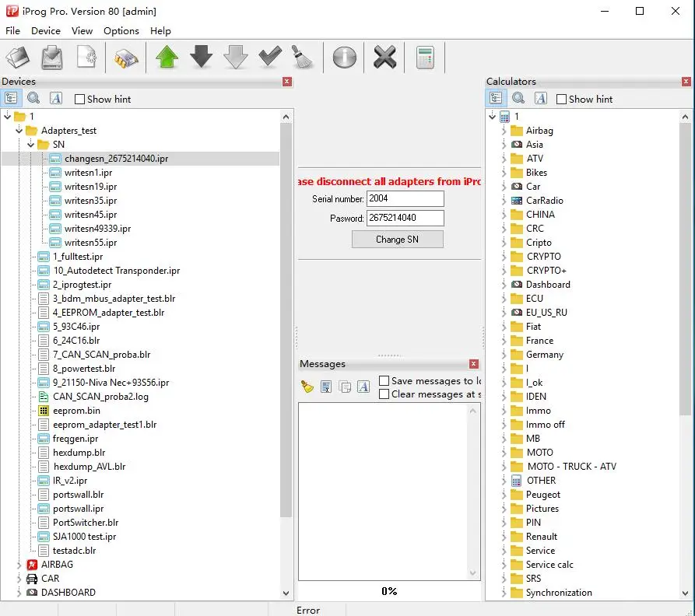Select 10_Autodetect Transponder.ipr file

[117, 271]
